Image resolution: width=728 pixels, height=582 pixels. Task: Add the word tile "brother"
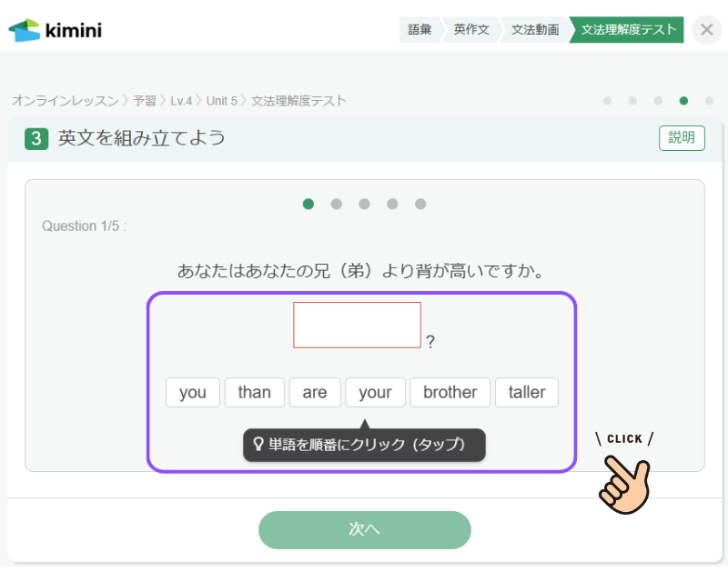coord(450,392)
